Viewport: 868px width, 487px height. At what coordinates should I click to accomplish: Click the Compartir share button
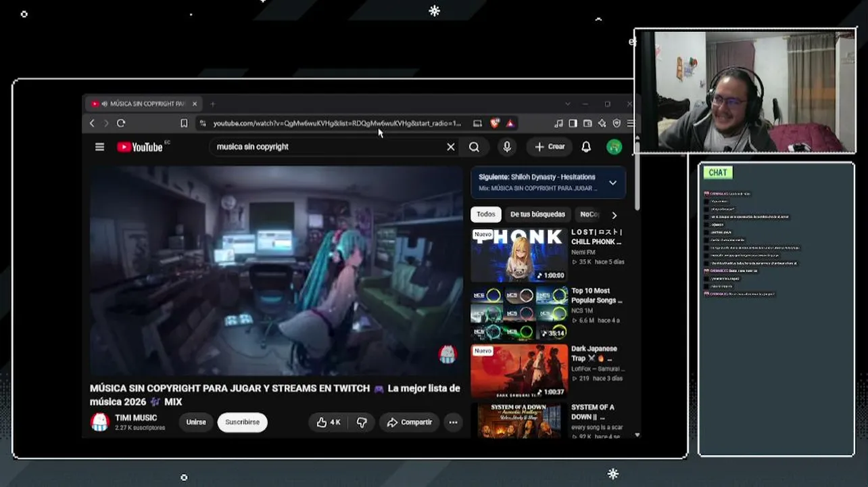[409, 422]
